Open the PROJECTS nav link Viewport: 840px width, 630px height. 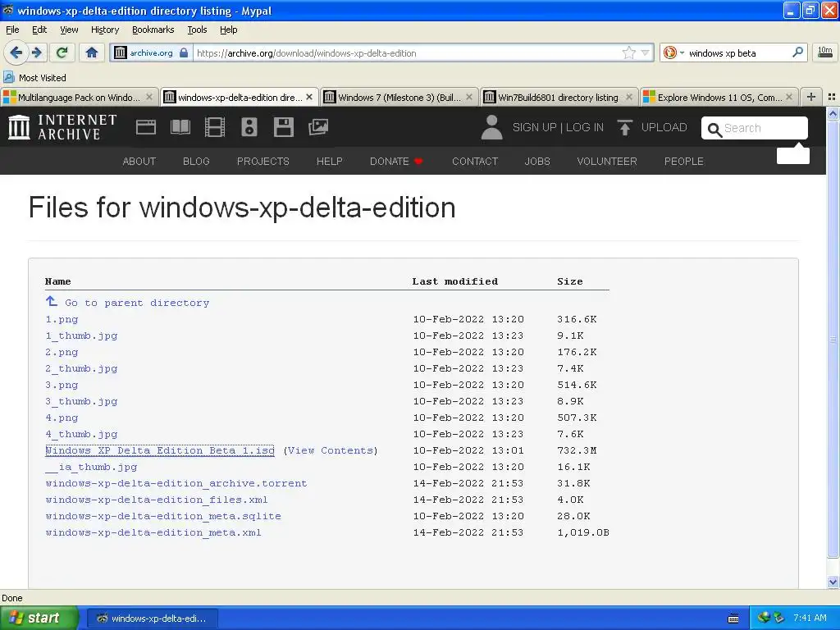[x=263, y=162]
